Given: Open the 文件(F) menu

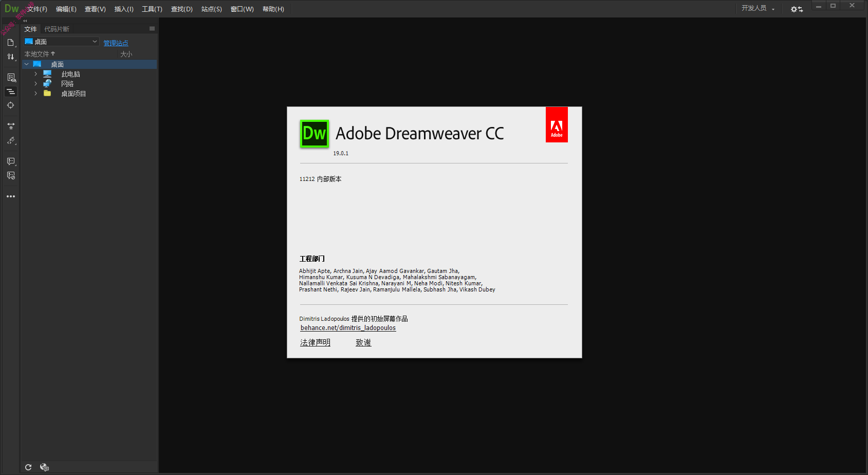Looking at the screenshot, I should click(37, 9).
